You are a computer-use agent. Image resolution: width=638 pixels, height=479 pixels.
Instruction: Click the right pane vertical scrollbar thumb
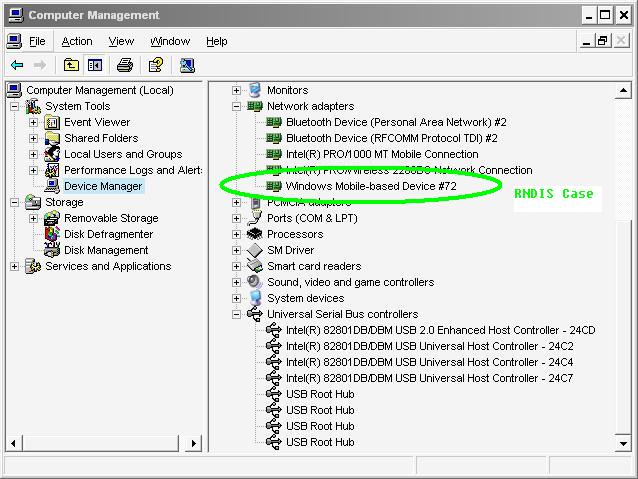pyautogui.click(x=623, y=328)
